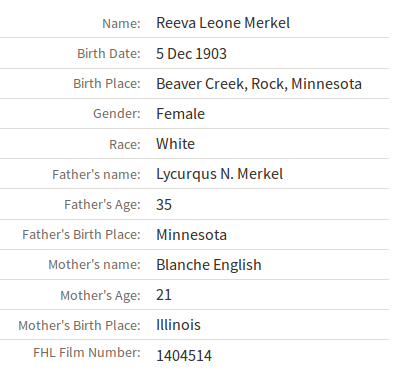Click the Race value White

tap(175, 144)
